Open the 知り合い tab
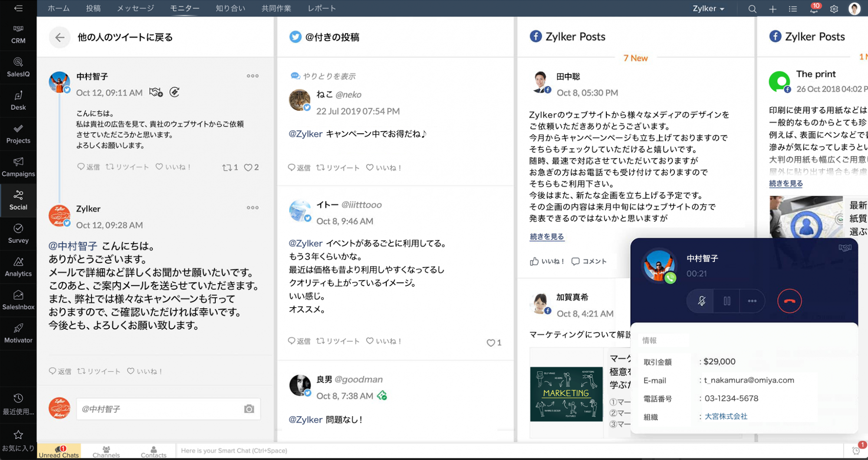This screenshot has height=460, width=868. click(230, 8)
